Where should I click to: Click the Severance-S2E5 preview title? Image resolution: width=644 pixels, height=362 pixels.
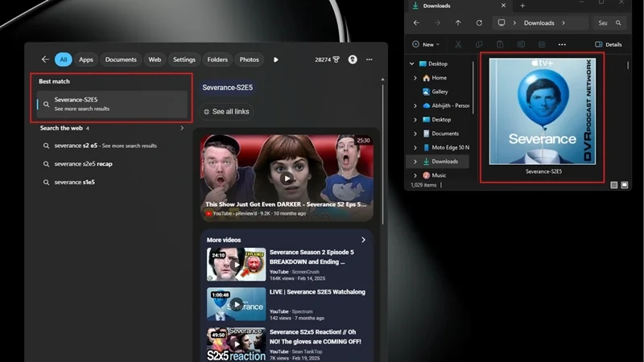coord(228,88)
